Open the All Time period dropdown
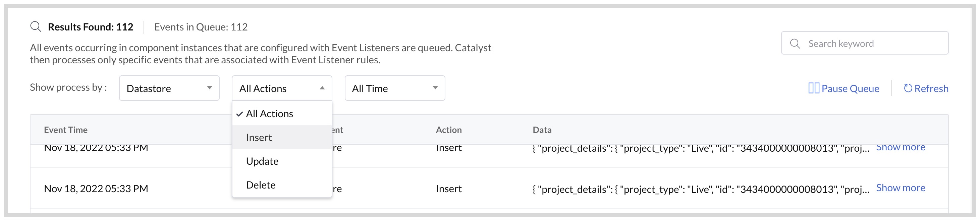 394,88
